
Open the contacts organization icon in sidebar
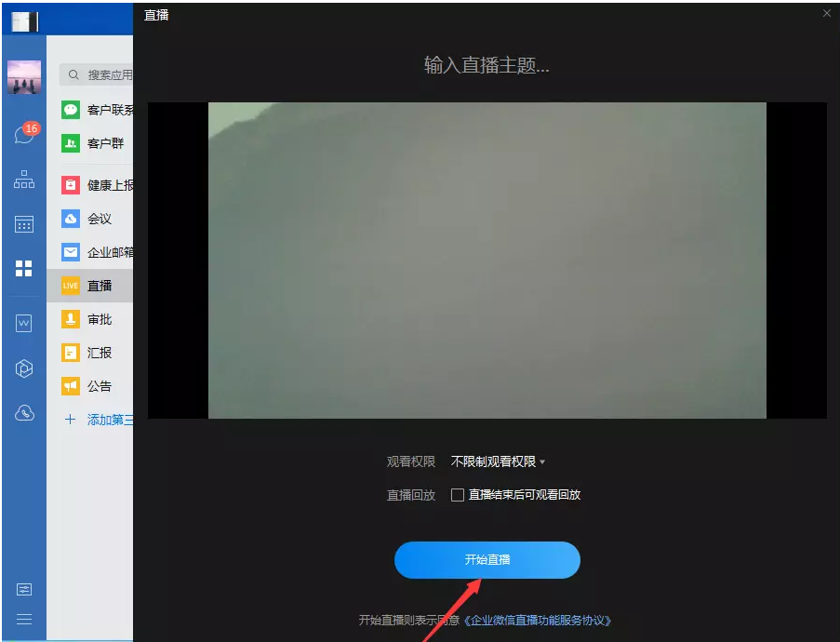coord(22,179)
